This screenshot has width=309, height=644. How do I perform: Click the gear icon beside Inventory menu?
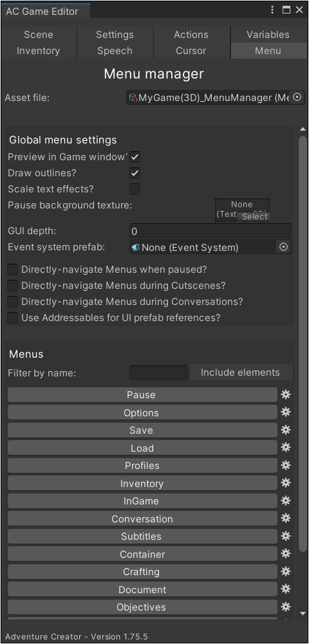[286, 483]
